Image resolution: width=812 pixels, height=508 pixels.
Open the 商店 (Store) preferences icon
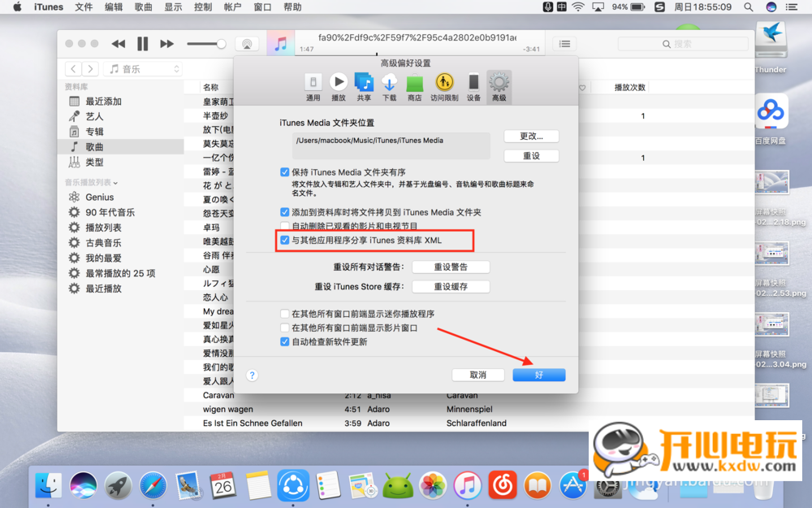[x=414, y=86]
